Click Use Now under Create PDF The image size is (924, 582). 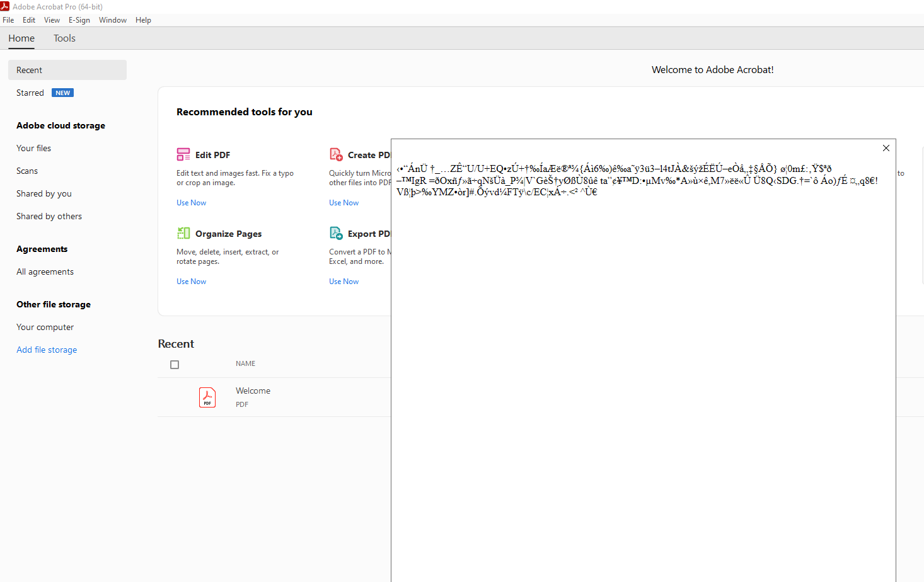coord(344,203)
